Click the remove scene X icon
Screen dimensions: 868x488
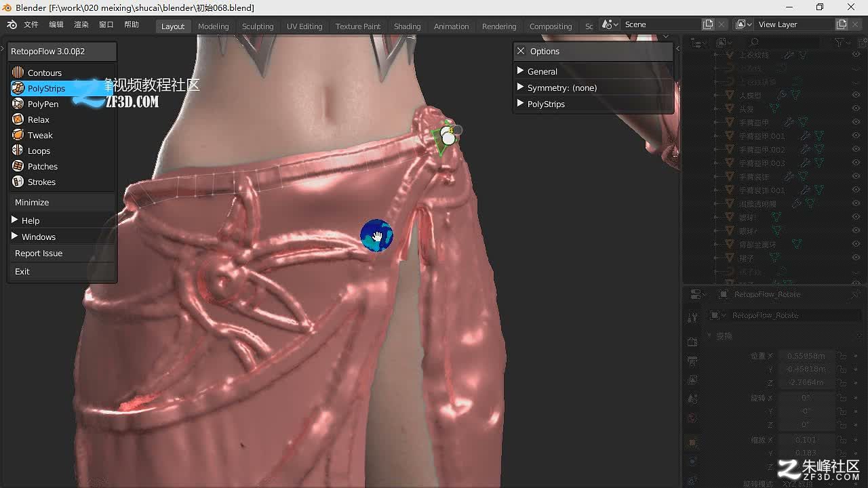pyautogui.click(x=722, y=24)
